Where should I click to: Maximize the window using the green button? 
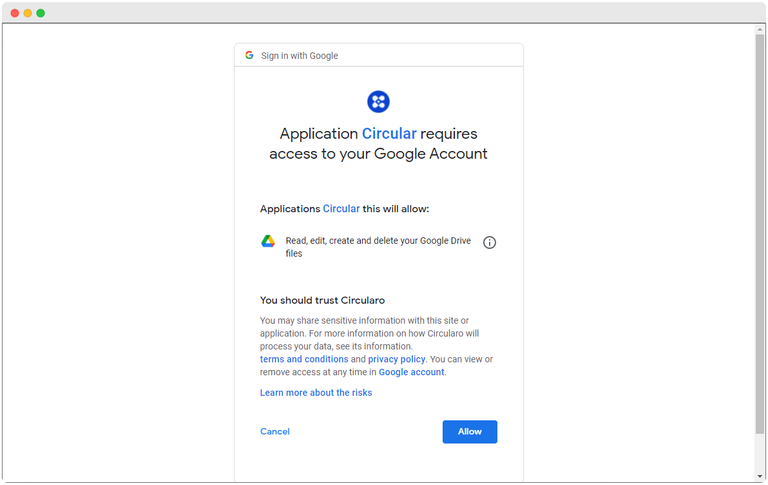pyautogui.click(x=41, y=13)
